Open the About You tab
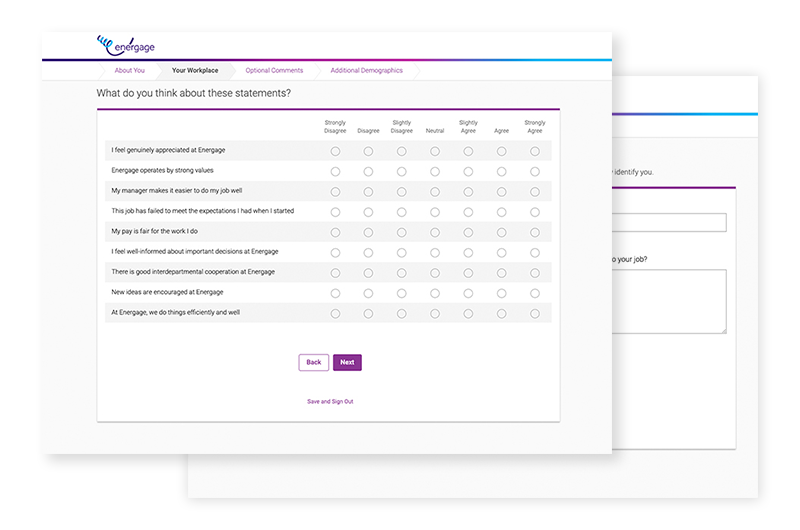Viewport: 800px width, 530px height. point(130,70)
